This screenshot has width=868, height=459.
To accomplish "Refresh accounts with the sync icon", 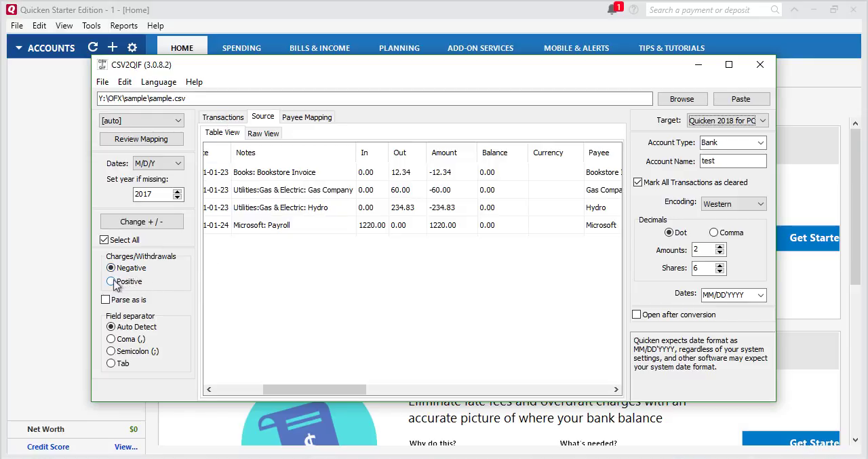I will (93, 47).
